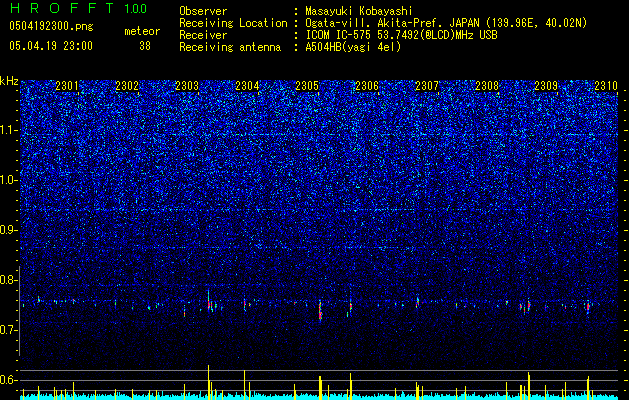Image resolution: width=629 pixels, height=400 pixels.
Task: Select the file name 0504192300.png
Action: tap(51, 26)
